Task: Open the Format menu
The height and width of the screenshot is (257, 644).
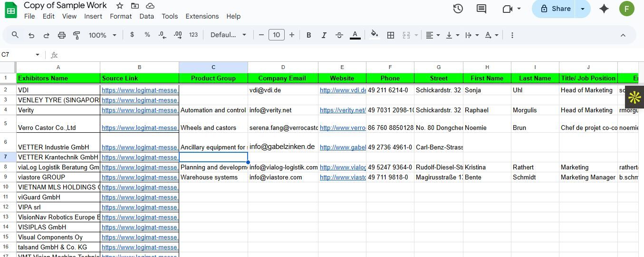Action: [121, 16]
